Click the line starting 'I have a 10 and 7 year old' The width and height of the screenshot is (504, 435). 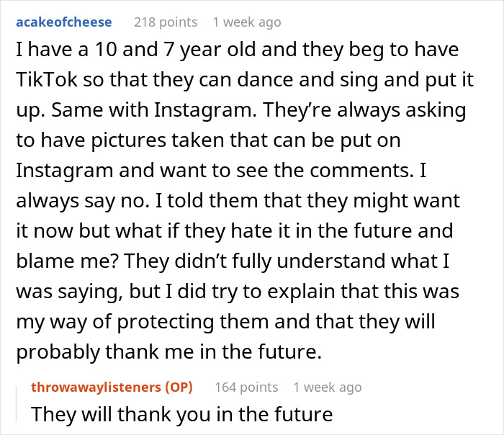point(237,50)
